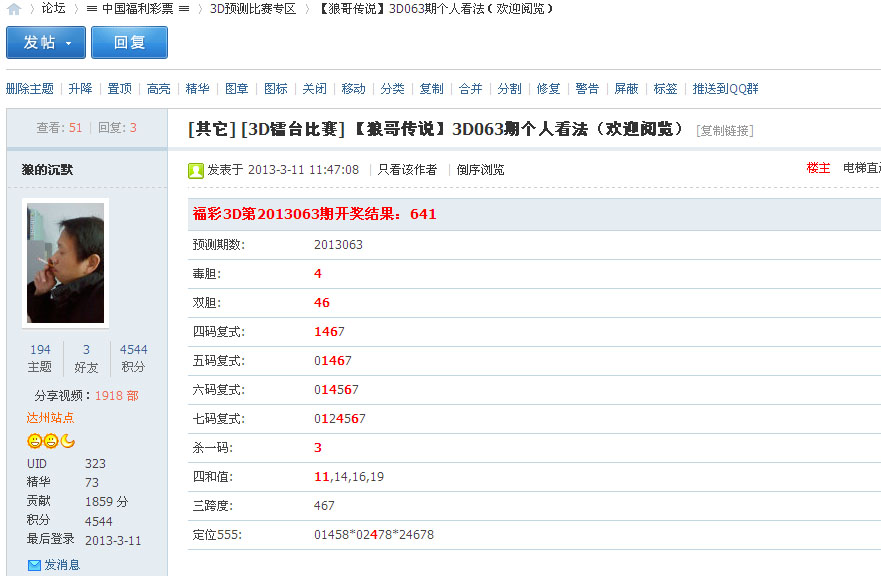Click the 电梯直达 floor jump control
881x576 pixels.
point(862,167)
